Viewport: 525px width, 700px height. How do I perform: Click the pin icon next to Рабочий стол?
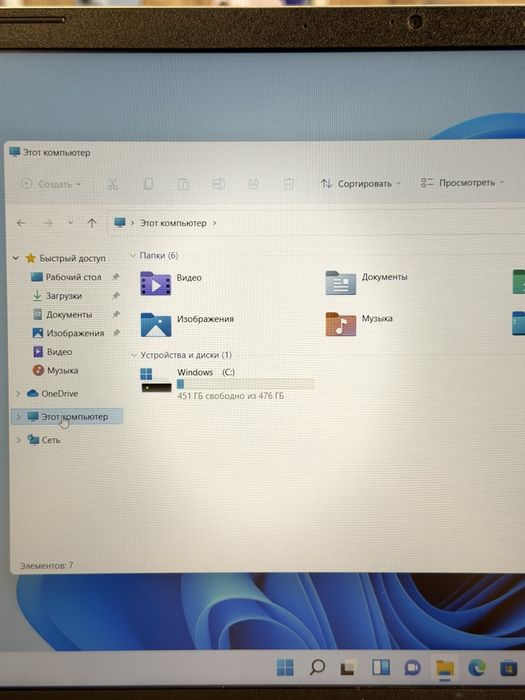coord(116,277)
